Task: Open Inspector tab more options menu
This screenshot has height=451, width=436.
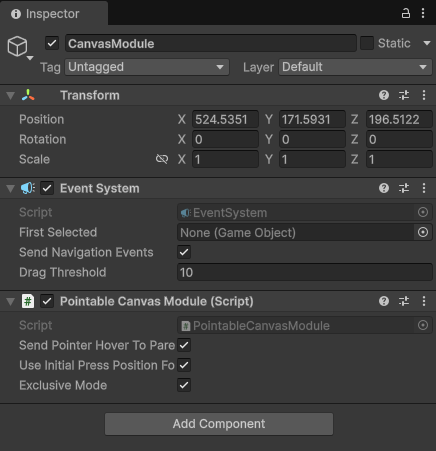Action: click(423, 13)
